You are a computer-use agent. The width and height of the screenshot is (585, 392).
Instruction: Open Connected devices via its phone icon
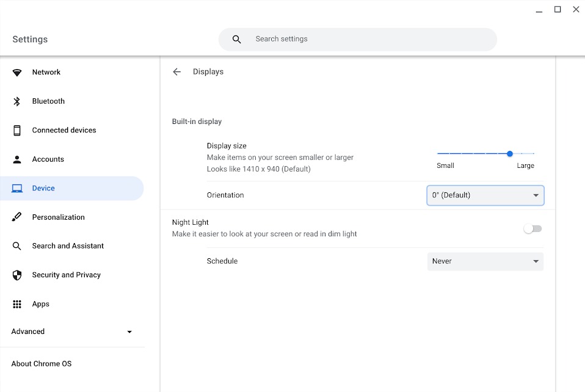click(x=16, y=130)
